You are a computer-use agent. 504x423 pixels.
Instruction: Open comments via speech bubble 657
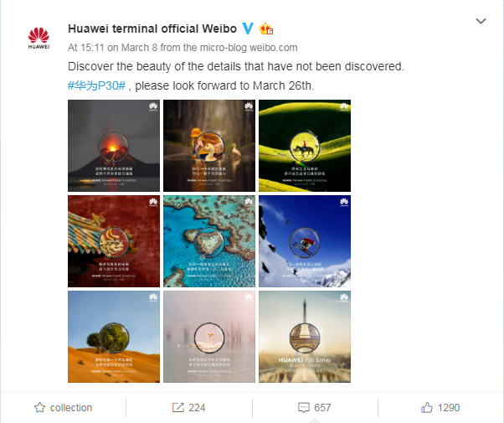pos(314,407)
